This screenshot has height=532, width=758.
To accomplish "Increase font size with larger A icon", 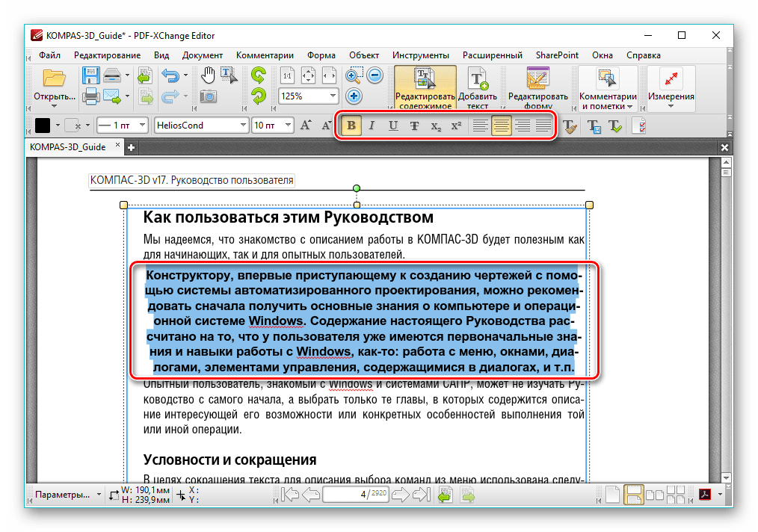I will [x=306, y=126].
